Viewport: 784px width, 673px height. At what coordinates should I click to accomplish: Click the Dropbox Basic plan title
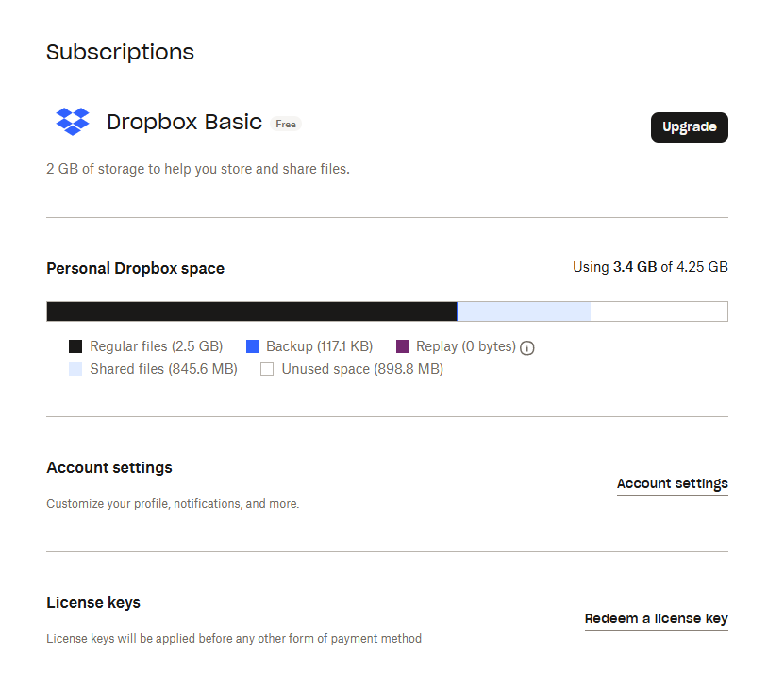pos(184,122)
